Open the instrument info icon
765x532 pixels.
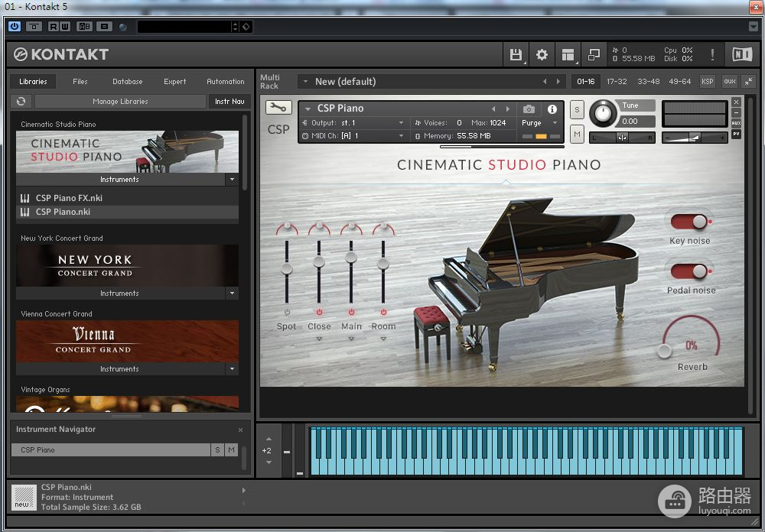tap(552, 109)
